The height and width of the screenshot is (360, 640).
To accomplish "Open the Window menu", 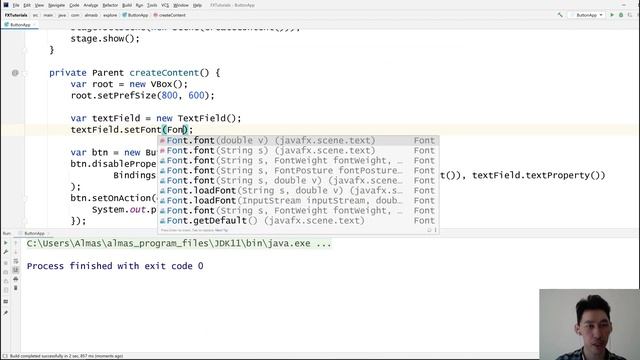I will (x=181, y=5).
